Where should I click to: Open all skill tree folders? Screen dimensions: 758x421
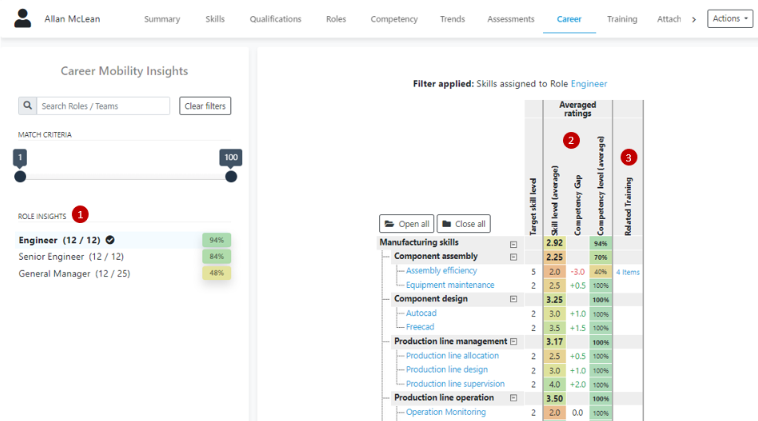click(x=406, y=224)
